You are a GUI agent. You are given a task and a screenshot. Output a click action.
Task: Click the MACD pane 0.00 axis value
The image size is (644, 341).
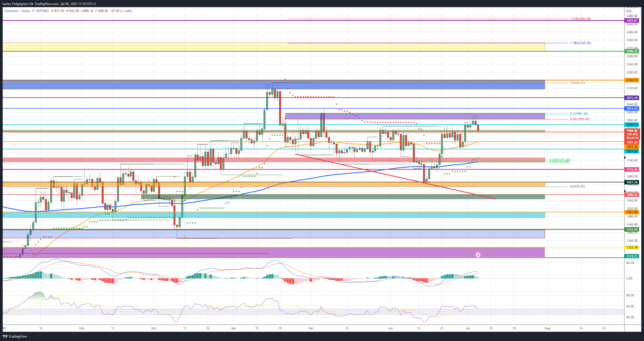(x=629, y=278)
